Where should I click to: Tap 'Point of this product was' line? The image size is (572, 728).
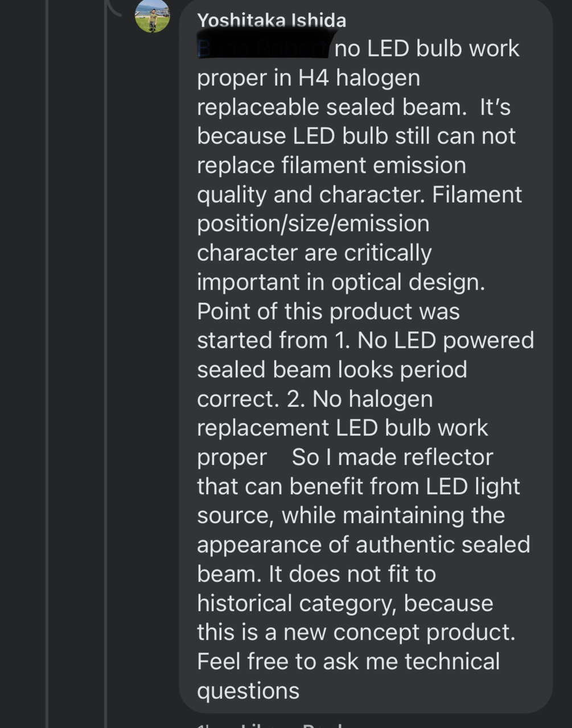[328, 311]
